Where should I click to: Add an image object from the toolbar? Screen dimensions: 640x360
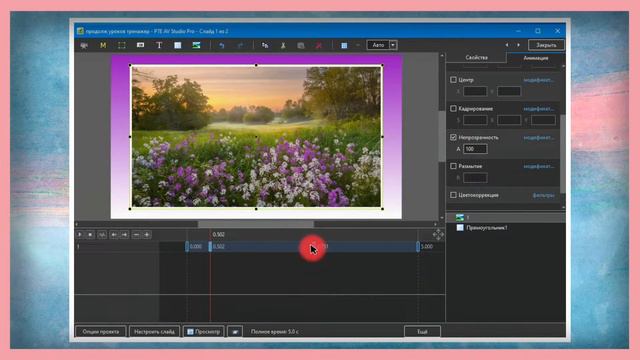pyautogui.click(x=196, y=45)
